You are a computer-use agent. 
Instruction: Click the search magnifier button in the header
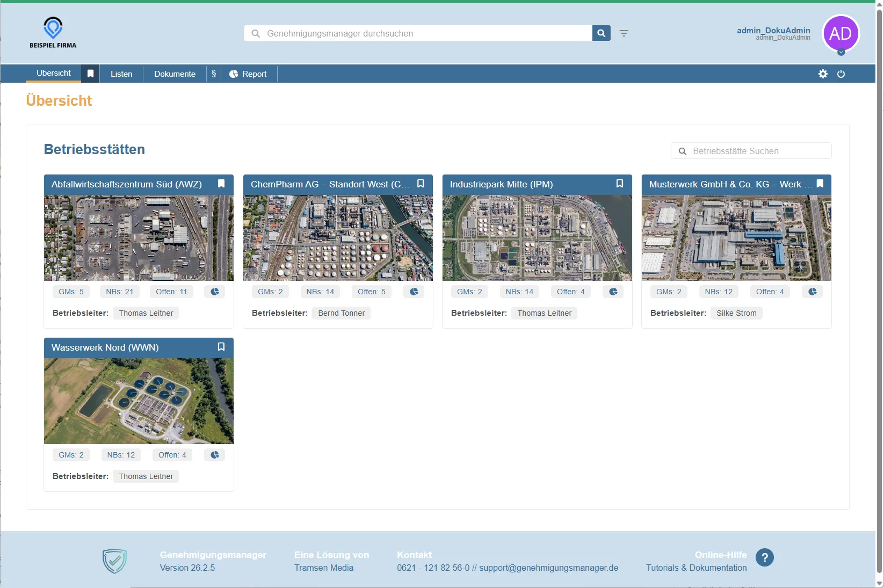pos(601,33)
